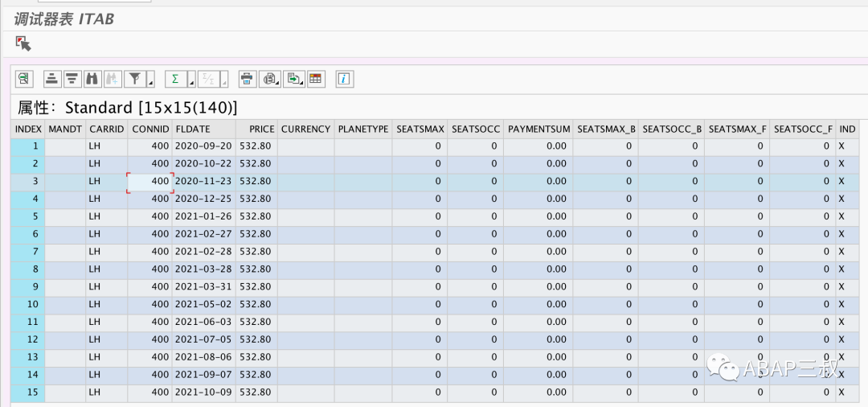Image resolution: width=868 pixels, height=407 pixels.
Task: Open Find with the binoculars icon
Action: tap(92, 79)
